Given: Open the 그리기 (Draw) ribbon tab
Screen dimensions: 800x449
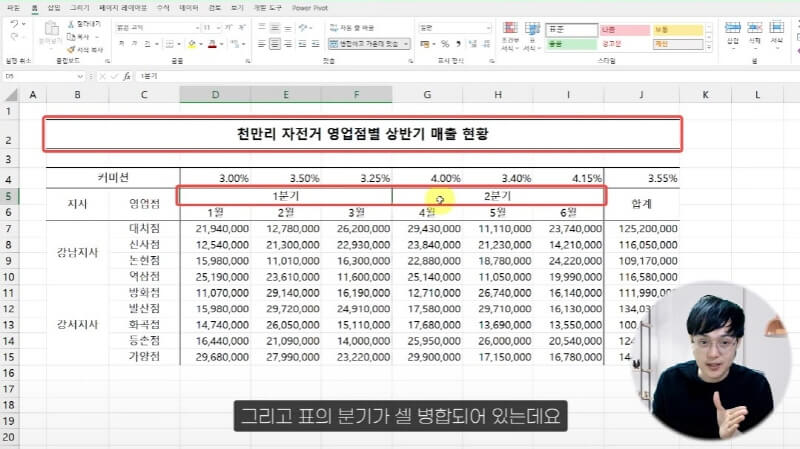Looking at the screenshot, I should click(x=79, y=8).
